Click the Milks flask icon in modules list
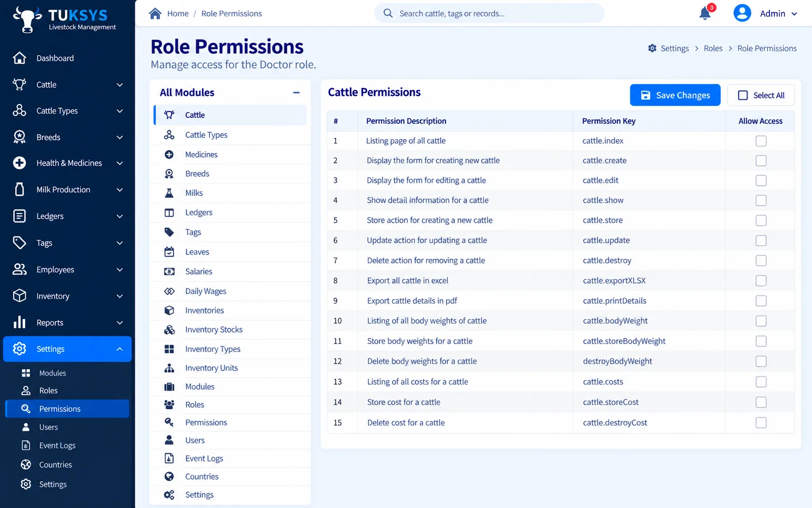812x508 pixels. pos(169,193)
